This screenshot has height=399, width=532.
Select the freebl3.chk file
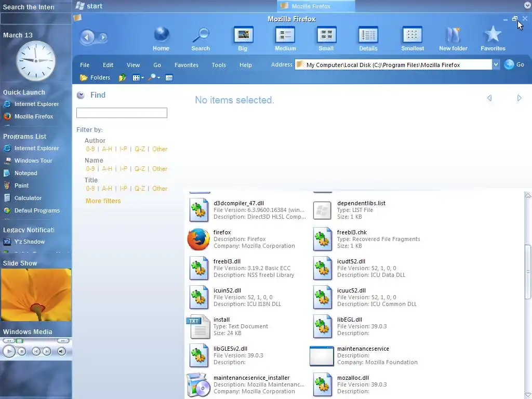click(366, 239)
